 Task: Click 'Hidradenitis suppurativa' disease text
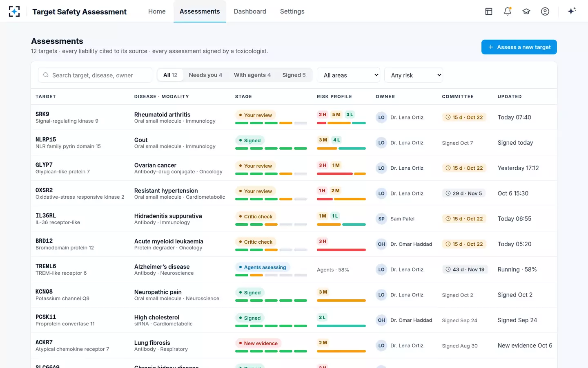168,216
